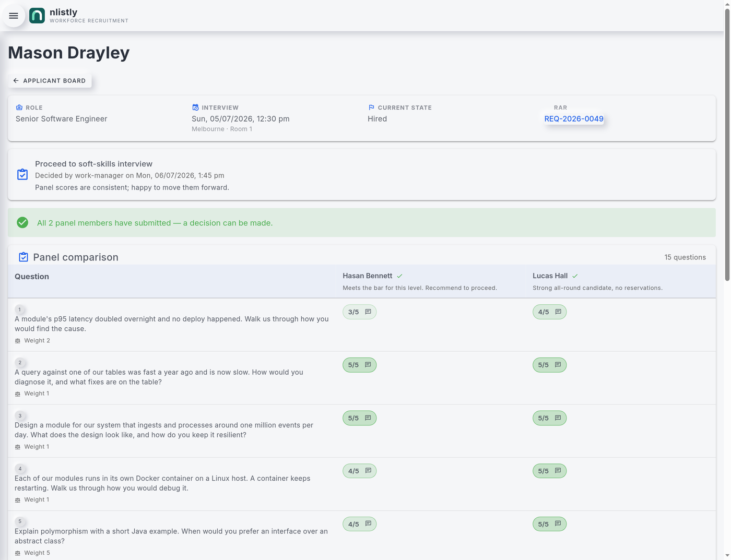Click the Docker container question text
The height and width of the screenshot is (560, 731).
click(162, 483)
